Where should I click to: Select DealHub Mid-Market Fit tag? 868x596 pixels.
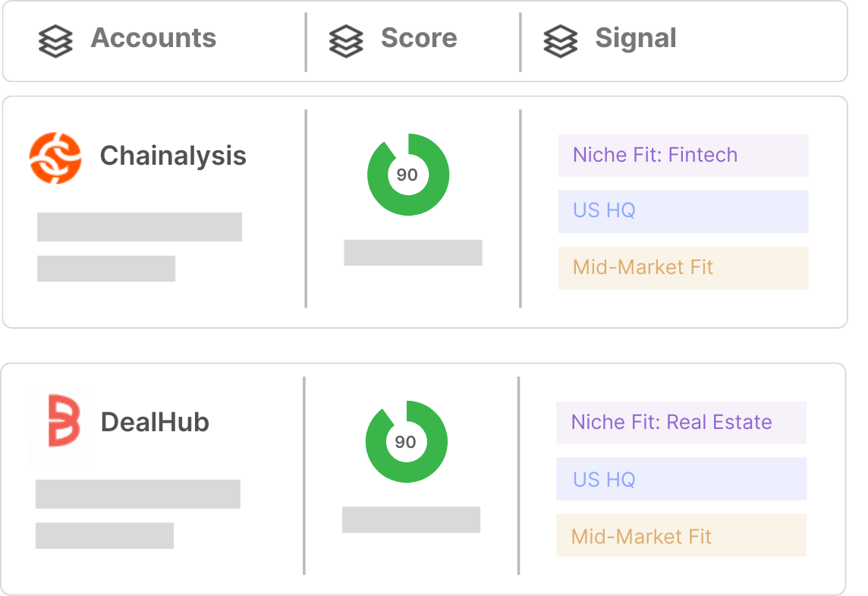click(x=681, y=535)
